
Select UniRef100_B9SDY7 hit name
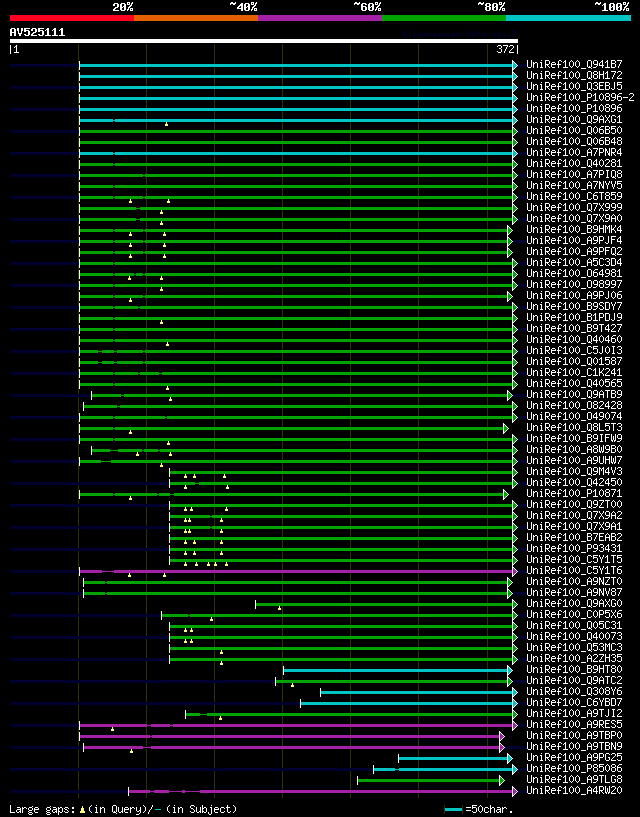[574, 306]
